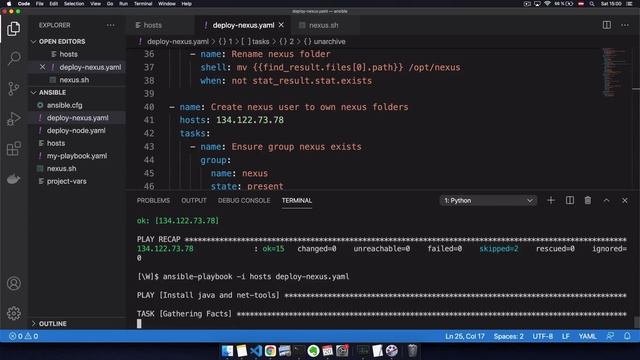Open the Source Control view
Image resolution: width=640 pixels, height=360 pixels.
13,89
